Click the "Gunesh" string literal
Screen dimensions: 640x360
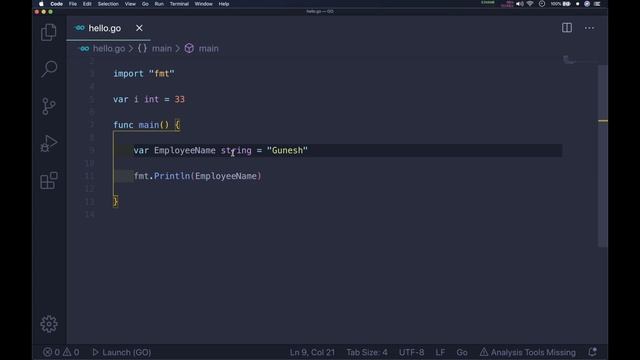pos(287,150)
